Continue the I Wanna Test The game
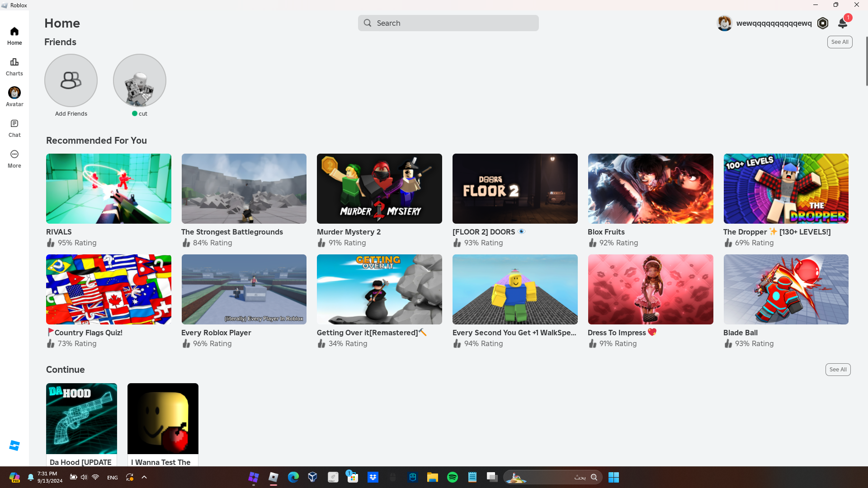868x488 pixels. tap(163, 418)
